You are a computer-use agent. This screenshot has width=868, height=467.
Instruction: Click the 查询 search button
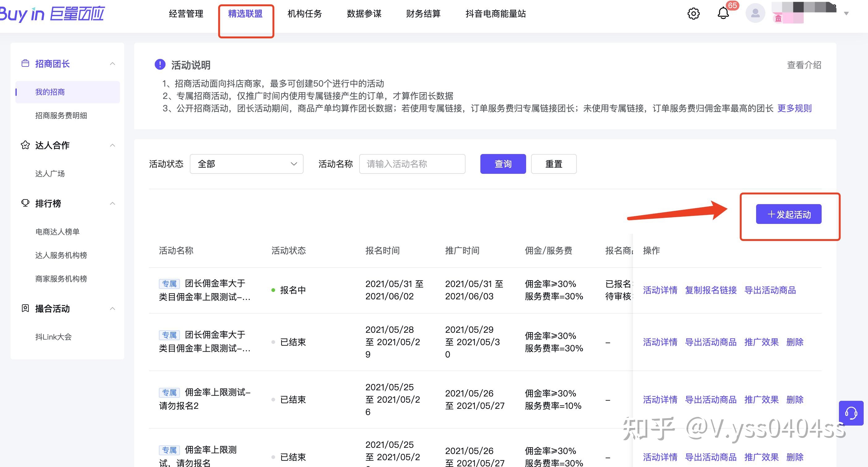[x=503, y=164]
